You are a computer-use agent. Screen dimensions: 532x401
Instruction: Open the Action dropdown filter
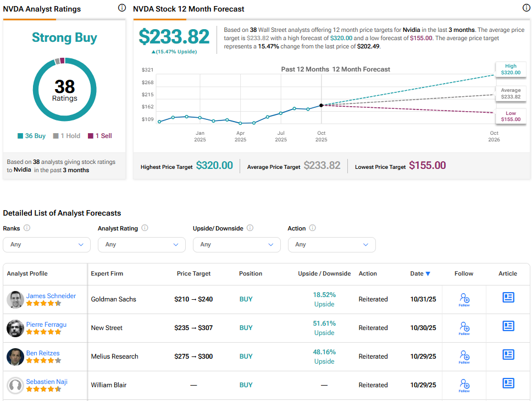331,245
